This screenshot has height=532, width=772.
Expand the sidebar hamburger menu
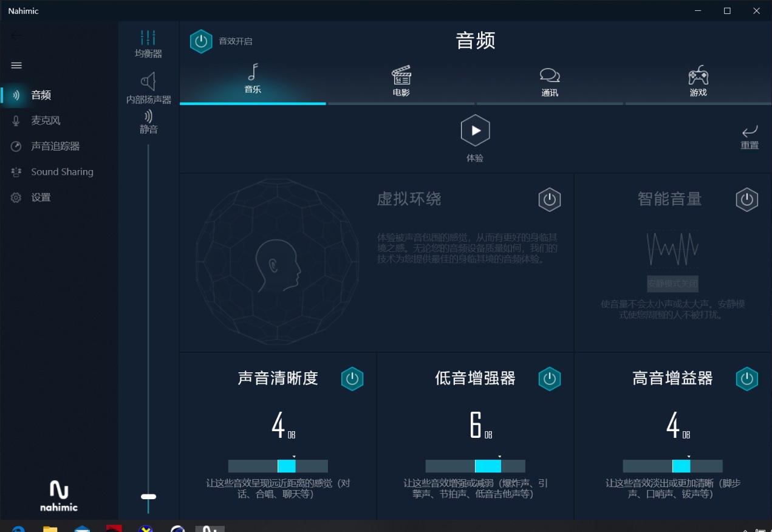pyautogui.click(x=16, y=65)
